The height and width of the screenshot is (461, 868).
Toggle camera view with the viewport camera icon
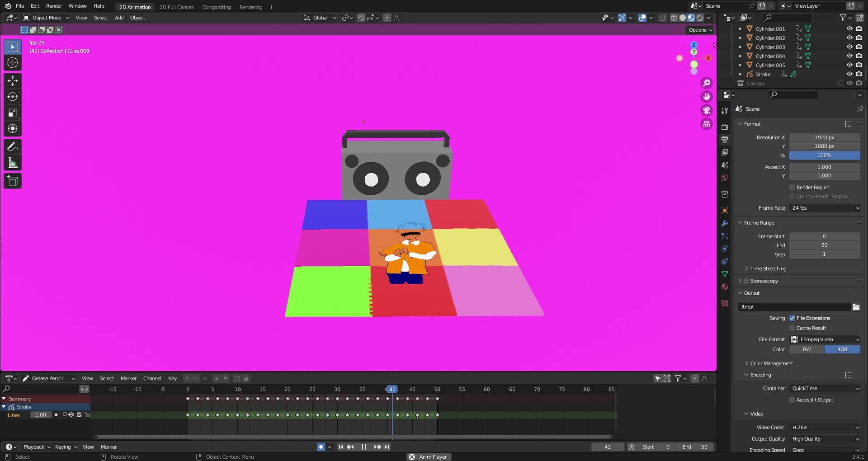pyautogui.click(x=706, y=110)
